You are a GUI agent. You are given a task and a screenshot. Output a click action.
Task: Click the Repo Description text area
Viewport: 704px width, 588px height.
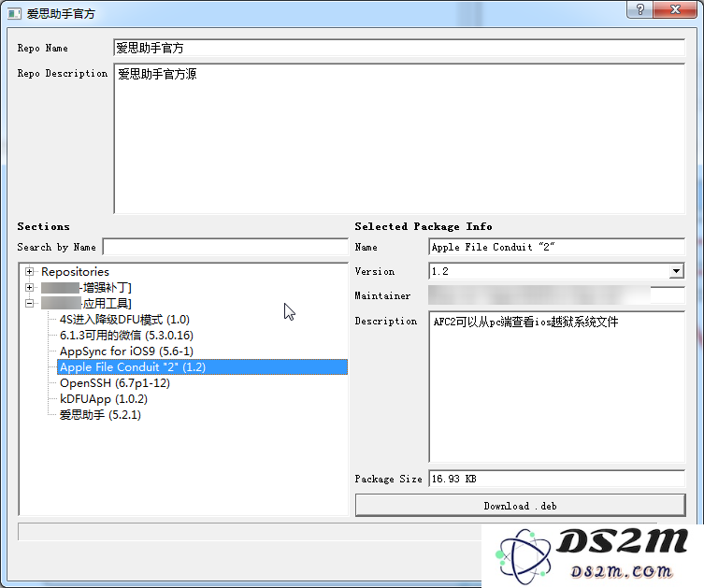tap(399, 138)
